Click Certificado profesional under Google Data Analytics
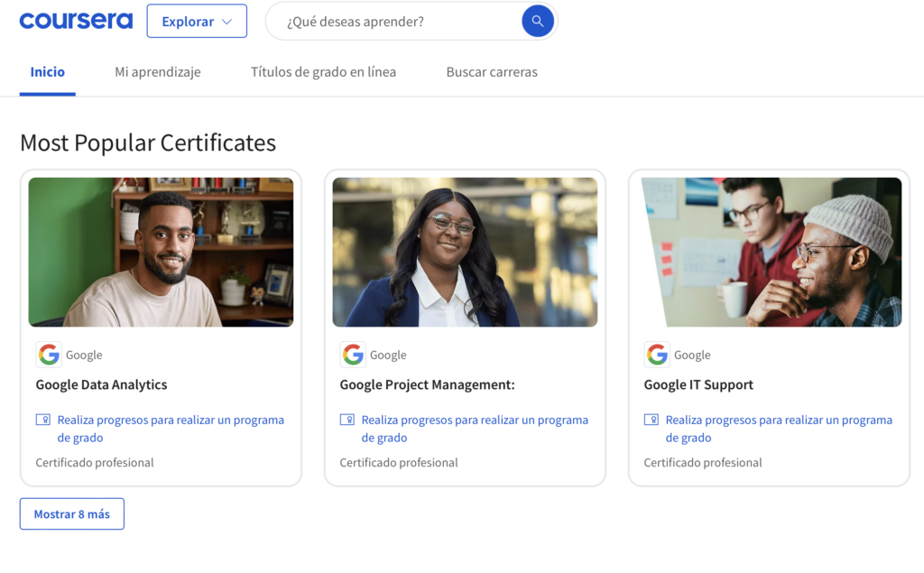Image resolution: width=924 pixels, height=573 pixels. pos(94,463)
